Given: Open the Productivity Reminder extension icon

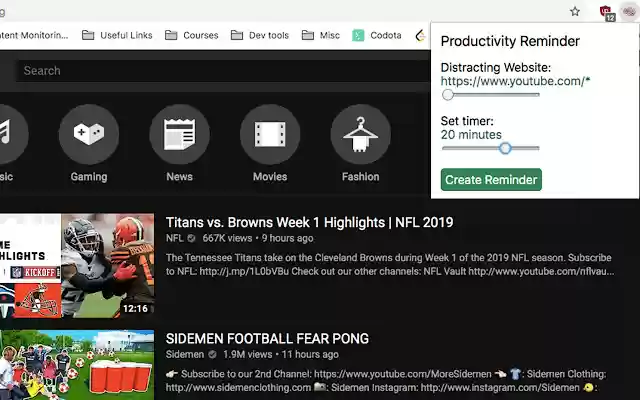Looking at the screenshot, I should 629,11.
